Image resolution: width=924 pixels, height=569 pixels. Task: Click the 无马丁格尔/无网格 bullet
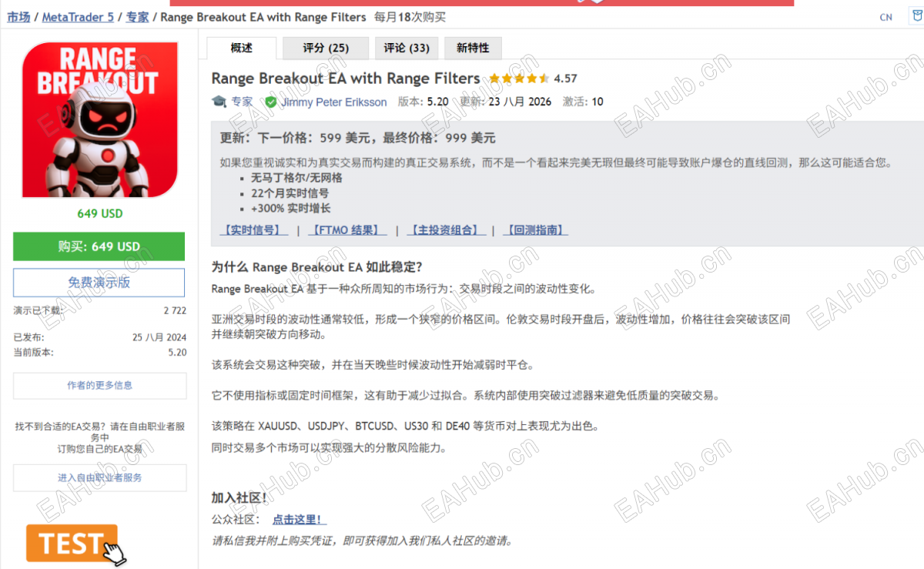[x=296, y=177]
